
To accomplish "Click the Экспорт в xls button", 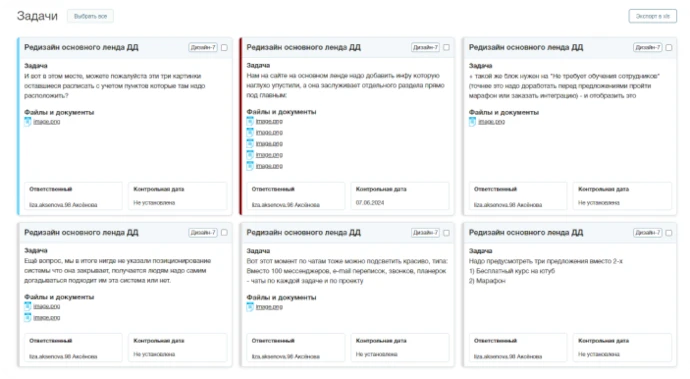I will [653, 16].
